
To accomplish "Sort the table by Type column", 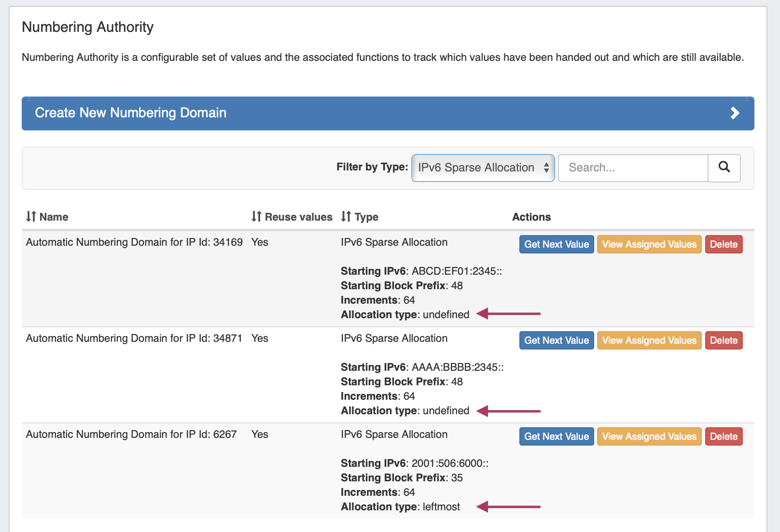I will pyautogui.click(x=360, y=217).
